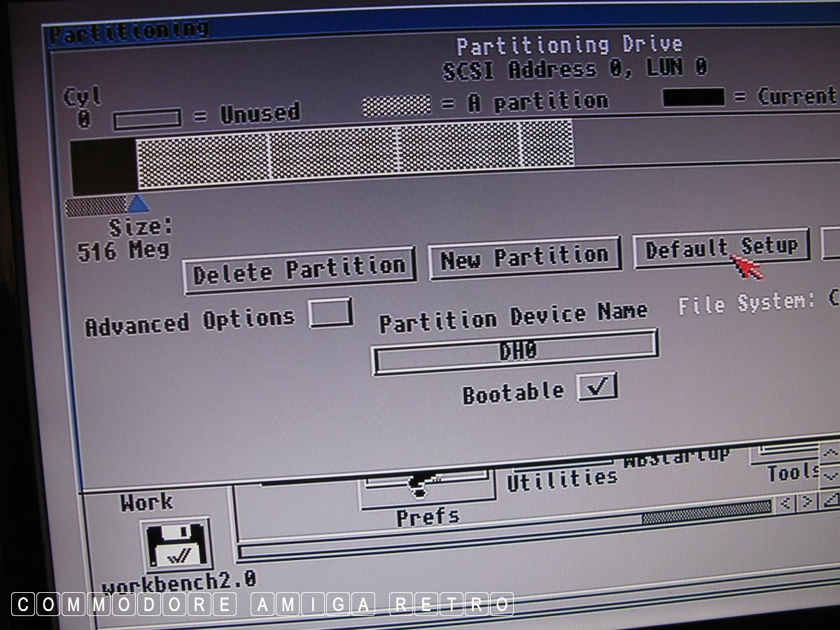The image size is (840, 630).
Task: Open the Utilities drawer
Action: [x=562, y=479]
